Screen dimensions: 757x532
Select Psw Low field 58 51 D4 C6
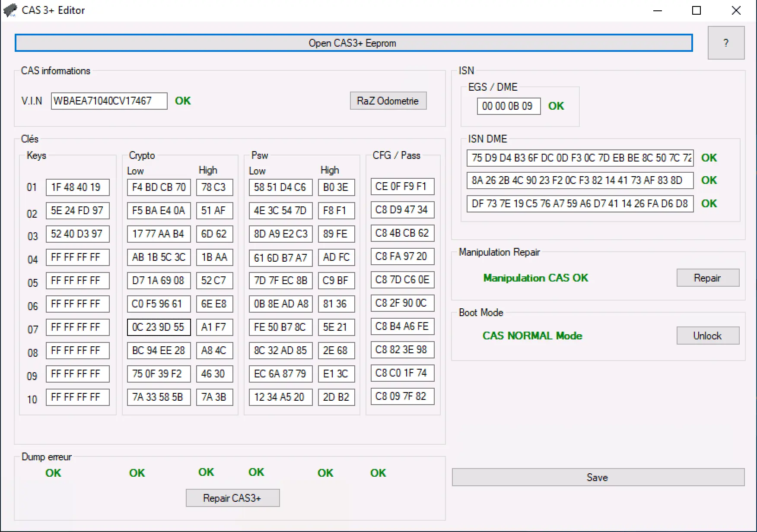(280, 187)
